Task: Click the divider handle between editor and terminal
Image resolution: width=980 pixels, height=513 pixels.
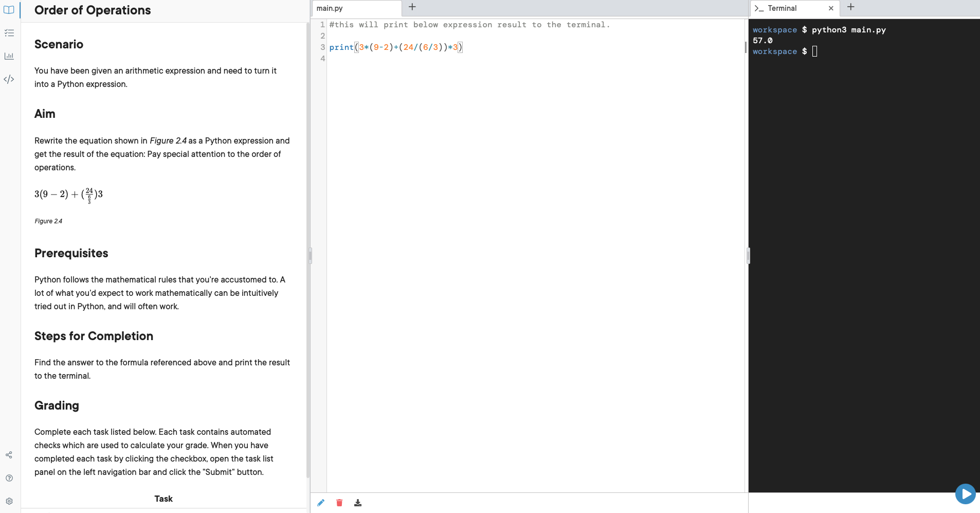Action: click(748, 256)
